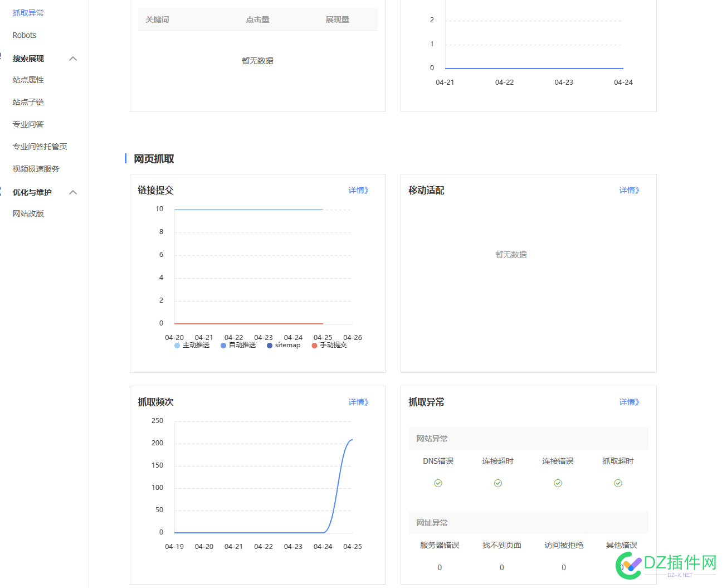Click the 访问被拒绝 count value

tap(564, 567)
